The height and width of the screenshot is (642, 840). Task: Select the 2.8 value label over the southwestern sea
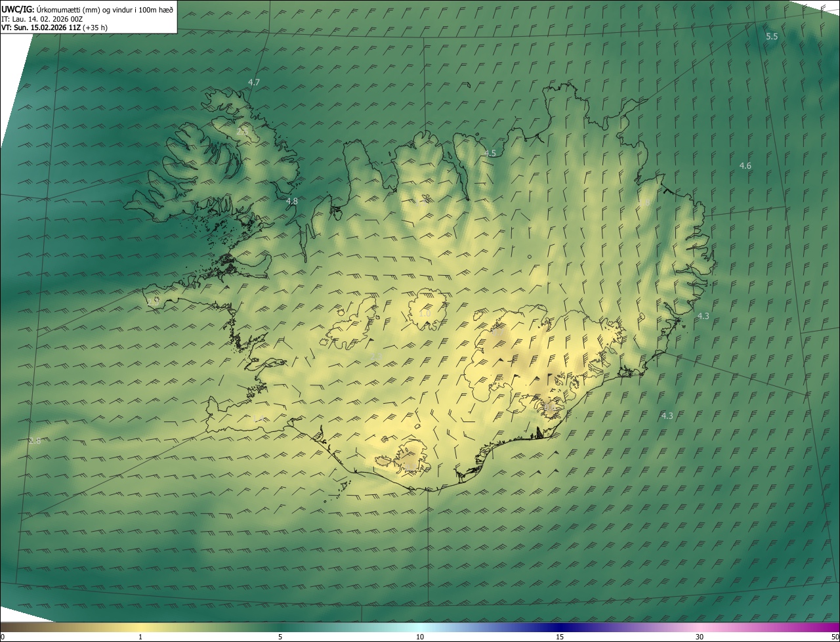point(35,441)
